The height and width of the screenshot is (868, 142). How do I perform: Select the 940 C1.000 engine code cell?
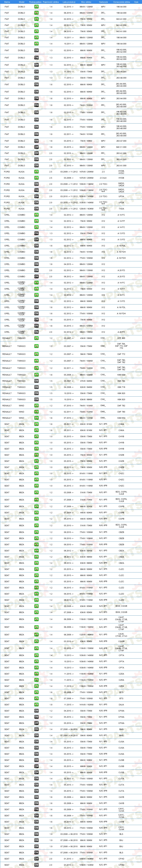click(x=121, y=147)
